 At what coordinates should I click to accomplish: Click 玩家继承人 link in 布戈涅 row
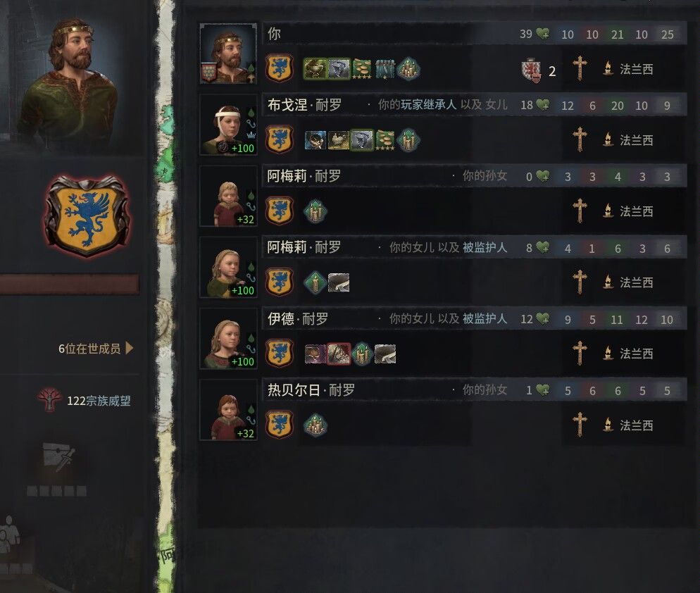429,104
